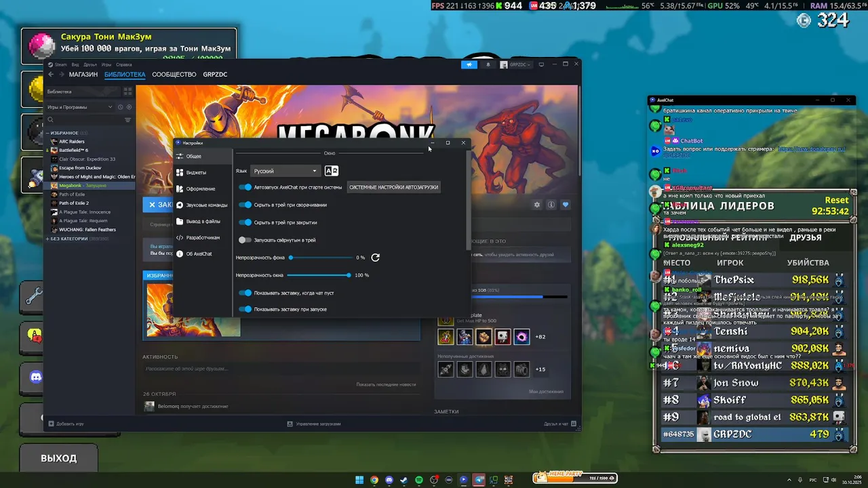Collapse the ИЗБРАННОЕ category in the library
The image size is (868, 488).
tap(48, 133)
